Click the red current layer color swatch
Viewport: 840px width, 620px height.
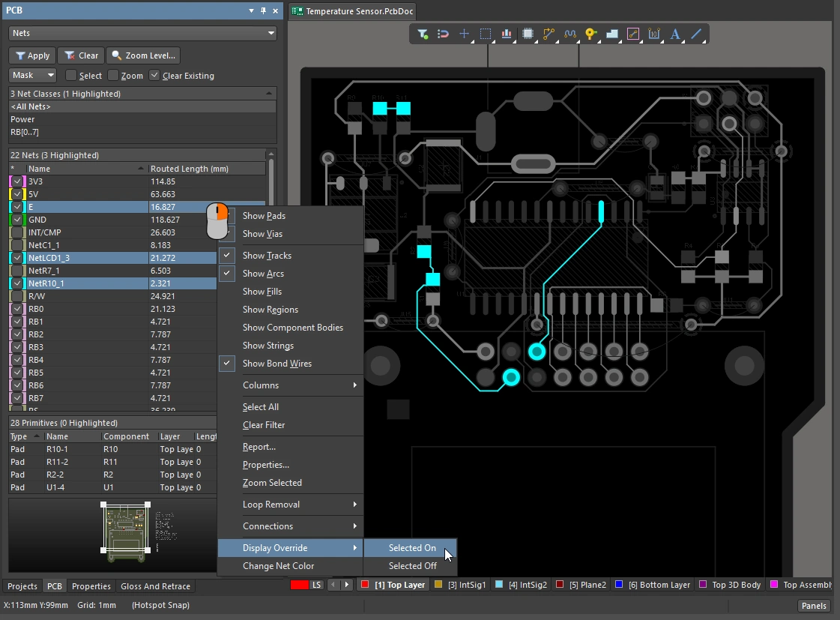click(299, 585)
